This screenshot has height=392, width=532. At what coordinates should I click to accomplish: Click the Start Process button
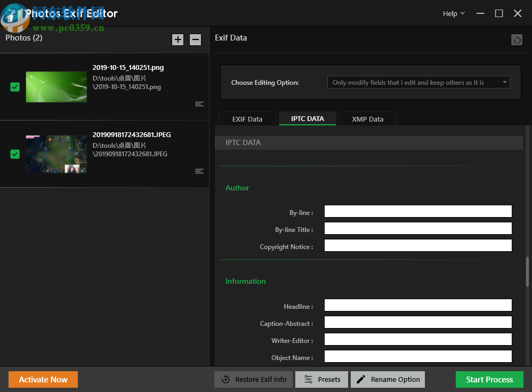(489, 379)
